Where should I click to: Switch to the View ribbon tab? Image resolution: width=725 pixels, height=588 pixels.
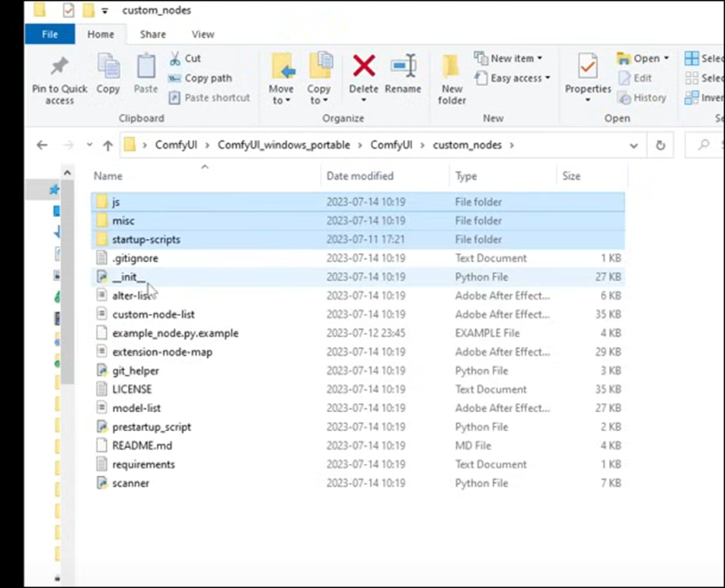203,34
